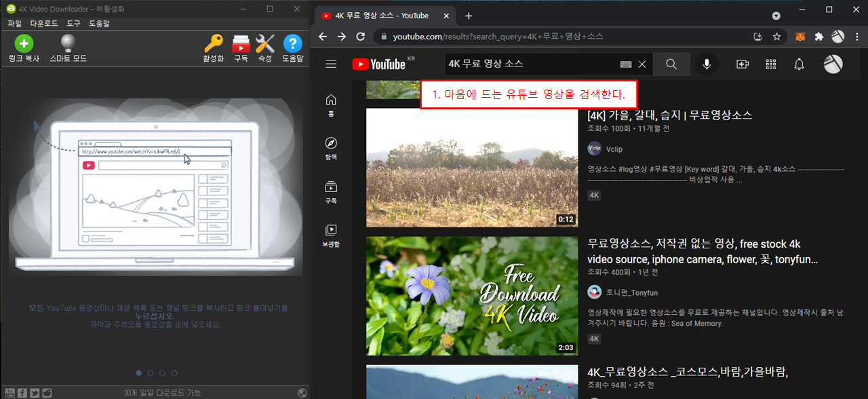Viewport: 868px width, 399px height.
Task: Click the Facebook icon in downloader status bar
Action: [x=22, y=393]
